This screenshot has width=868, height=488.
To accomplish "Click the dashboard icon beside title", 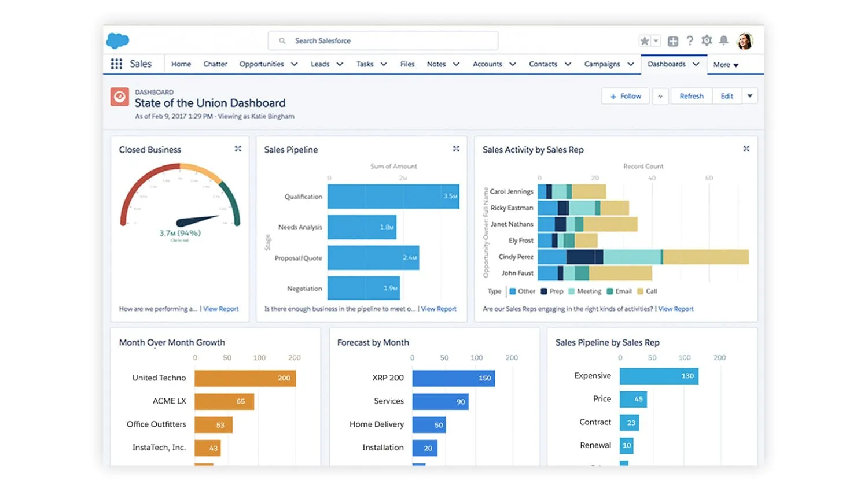I will [x=120, y=97].
